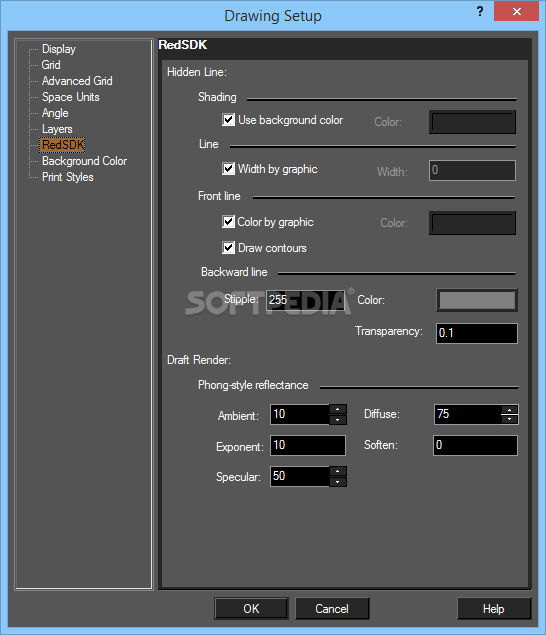Image resolution: width=546 pixels, height=635 pixels.
Task: Decrease the Specular value with down arrow
Action: pyautogui.click(x=338, y=482)
